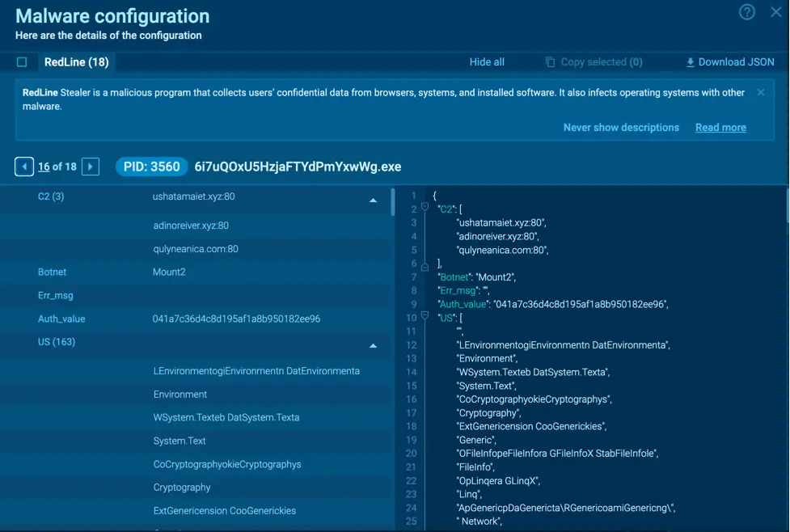Click the 16 of 18 page indicator
Screen dimensions: 790x532
(57, 167)
